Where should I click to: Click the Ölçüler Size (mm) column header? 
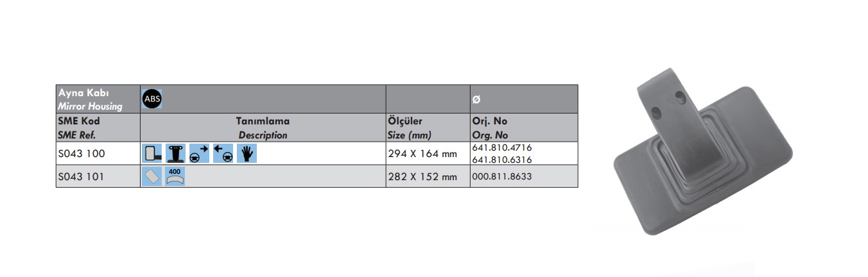click(x=409, y=128)
